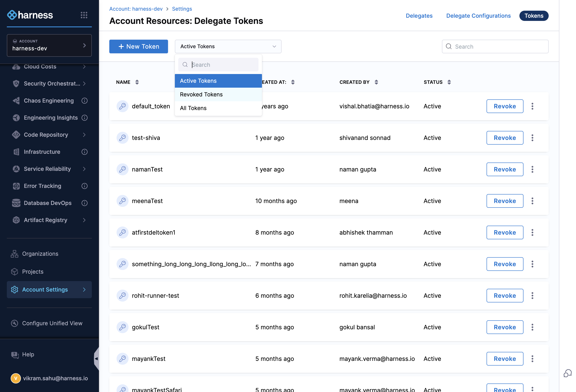The height and width of the screenshot is (392, 576).
Task: Create a New Token
Action: click(139, 46)
